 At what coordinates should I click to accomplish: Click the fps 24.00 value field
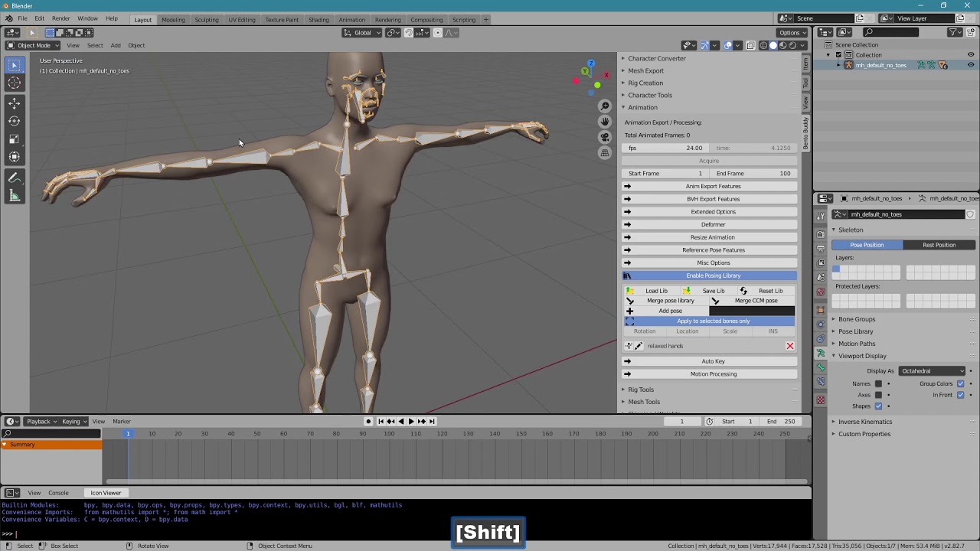(666, 148)
